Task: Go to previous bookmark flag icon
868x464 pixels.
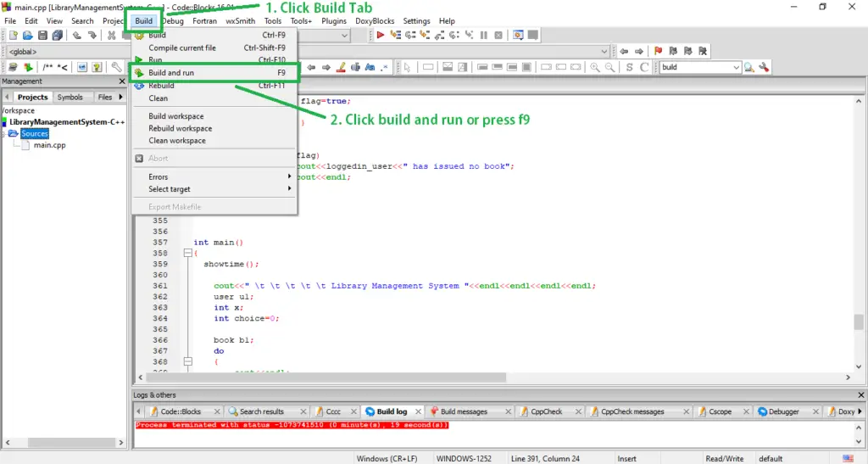Action: coord(673,51)
